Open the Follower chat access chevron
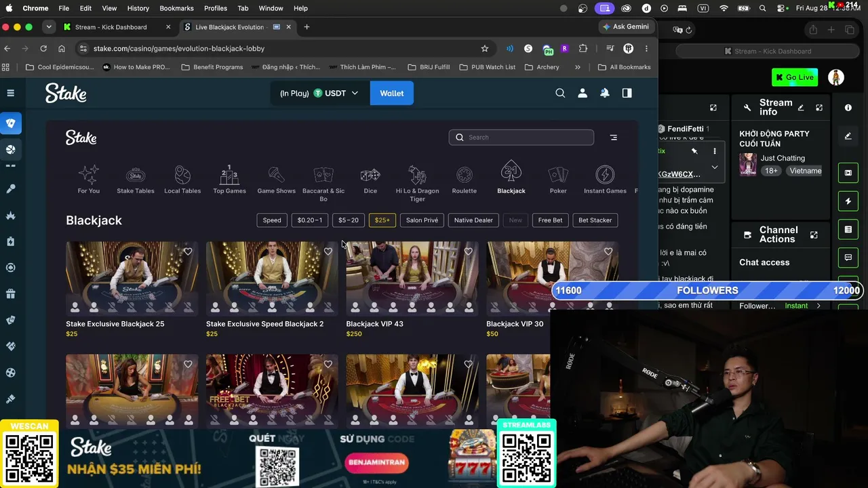Screen dimensions: 868x488 (818, 306)
